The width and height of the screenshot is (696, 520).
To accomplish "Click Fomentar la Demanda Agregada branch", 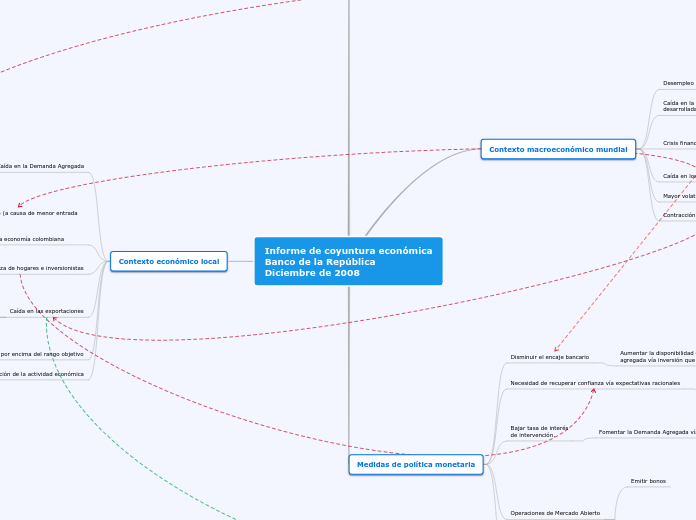I will [647, 432].
